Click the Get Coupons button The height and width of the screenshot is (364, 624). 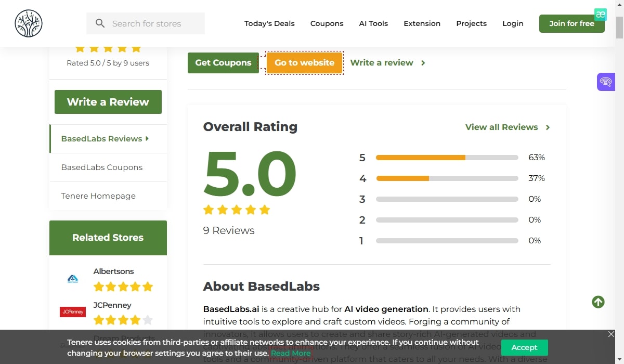[x=223, y=63]
